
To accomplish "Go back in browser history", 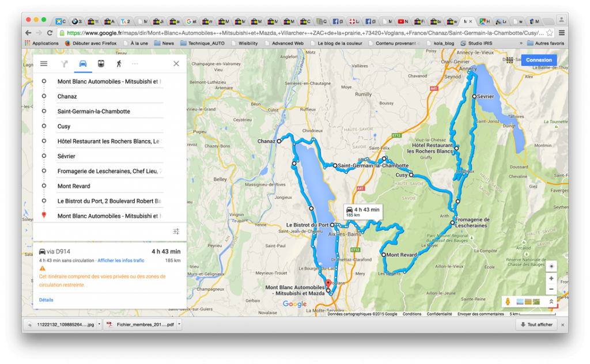I will pos(29,33).
